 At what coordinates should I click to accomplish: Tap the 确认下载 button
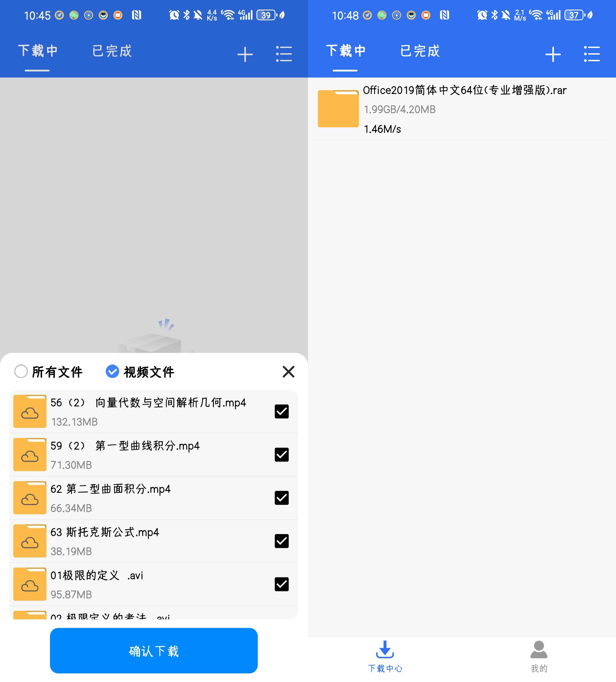(154, 650)
